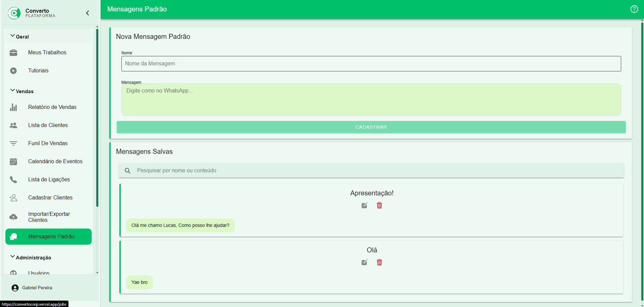Click the Converto platform logo
Image resolution: width=644 pixels, height=307 pixels.
pyautogui.click(x=14, y=13)
